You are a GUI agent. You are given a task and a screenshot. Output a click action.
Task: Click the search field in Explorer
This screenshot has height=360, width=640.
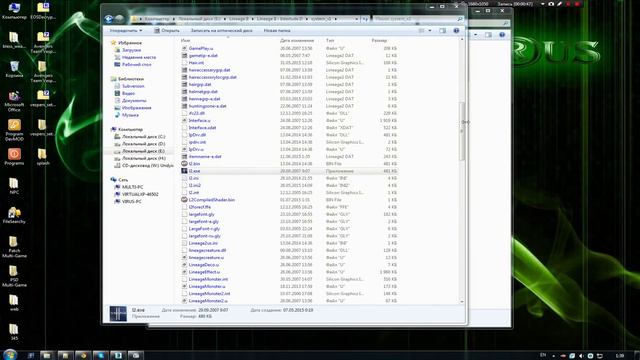pos(418,19)
